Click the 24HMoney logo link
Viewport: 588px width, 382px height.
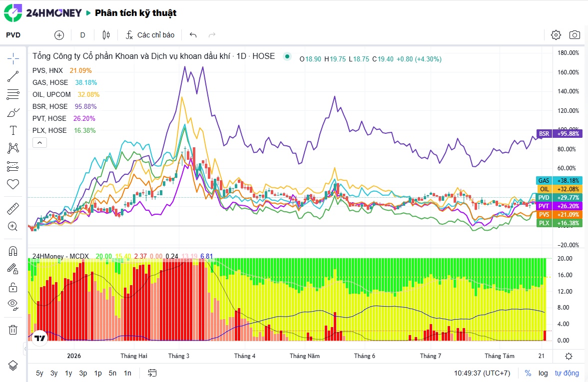pyautogui.click(x=43, y=13)
